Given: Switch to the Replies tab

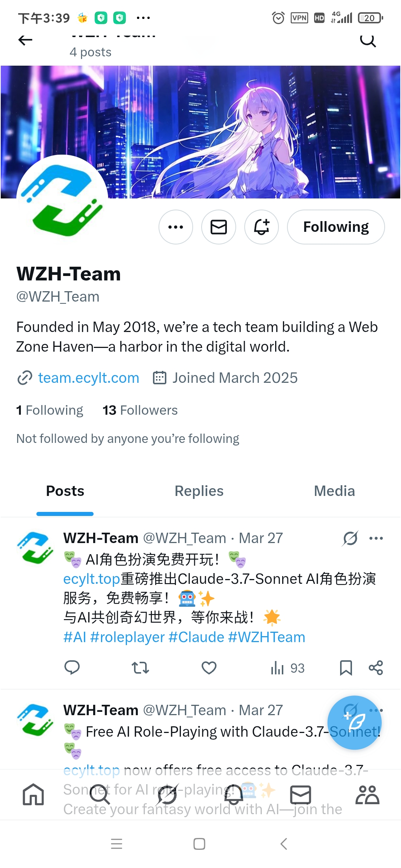Looking at the screenshot, I should tap(199, 491).
